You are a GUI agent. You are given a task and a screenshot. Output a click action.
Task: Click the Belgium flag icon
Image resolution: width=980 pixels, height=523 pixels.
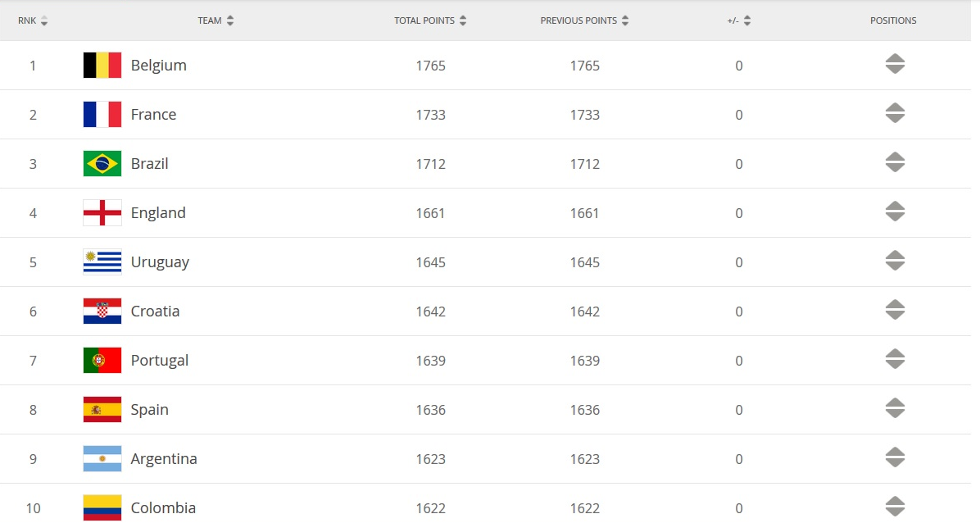[x=102, y=66]
